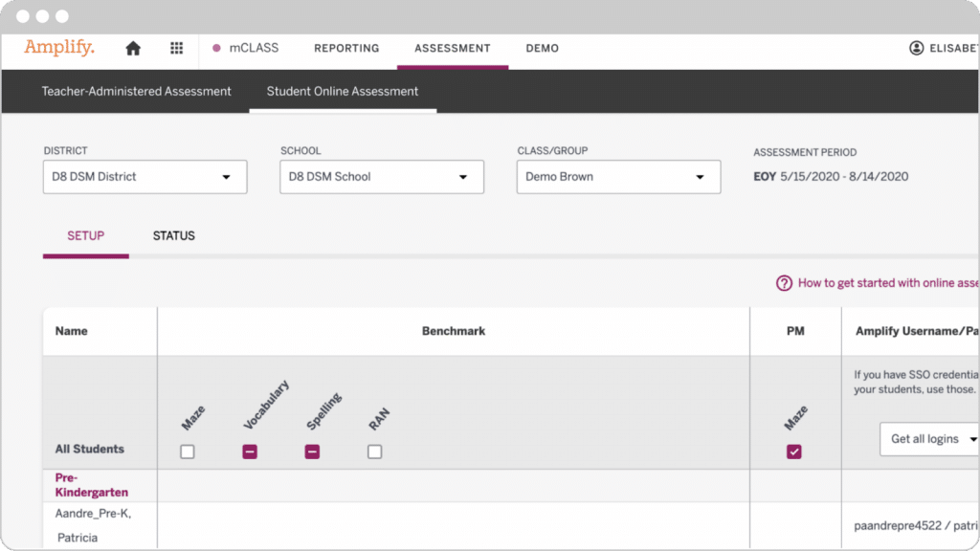980x551 pixels.
Task: Click the mCLASS product indicator
Action: [246, 48]
